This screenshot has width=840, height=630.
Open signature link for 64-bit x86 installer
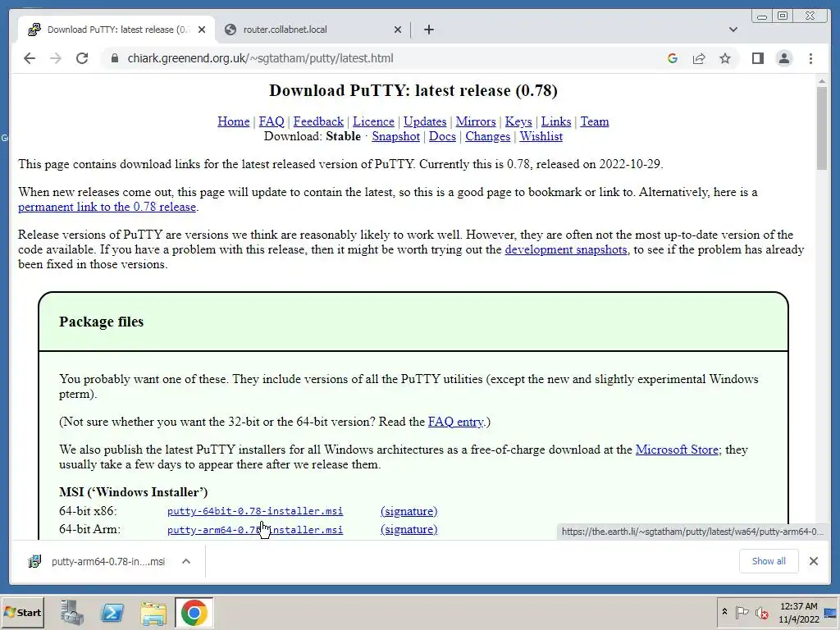(409, 511)
